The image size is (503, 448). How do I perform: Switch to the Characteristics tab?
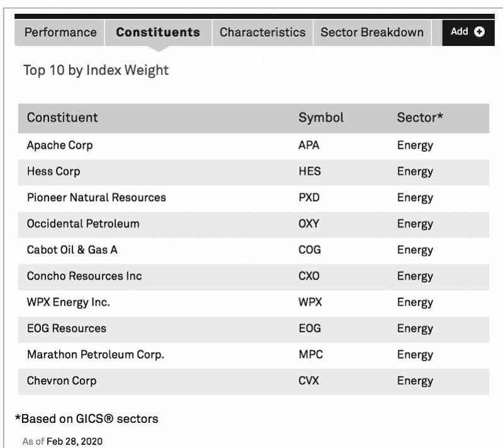pyautogui.click(x=262, y=32)
